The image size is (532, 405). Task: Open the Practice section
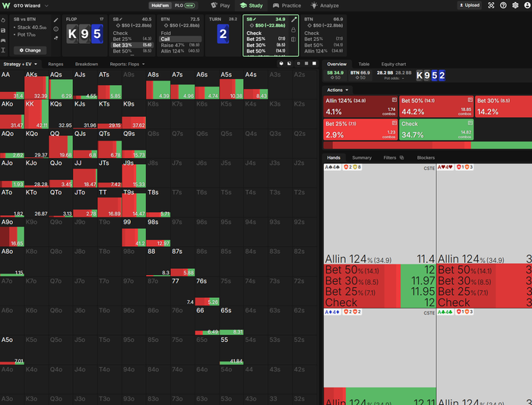(x=287, y=5)
